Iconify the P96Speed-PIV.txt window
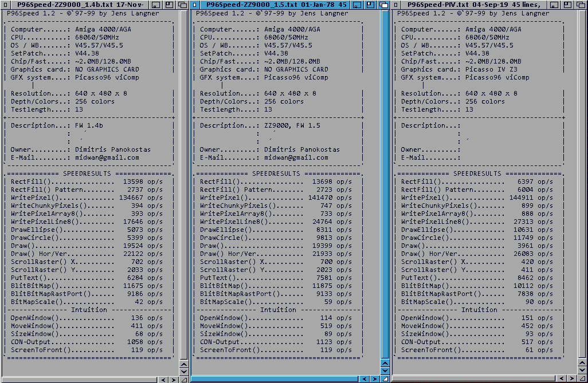Image resolution: width=588 pixels, height=383 pixels. click(x=554, y=5)
